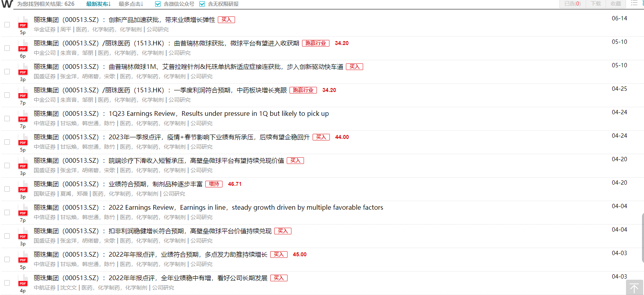Select checkbox for 艾普拉唑针剂 report row
This screenshot has height=295, width=644.
coord(7,72)
